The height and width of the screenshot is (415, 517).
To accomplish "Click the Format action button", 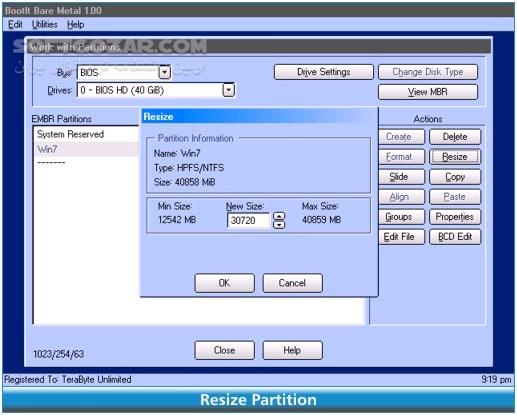I will 401,157.
